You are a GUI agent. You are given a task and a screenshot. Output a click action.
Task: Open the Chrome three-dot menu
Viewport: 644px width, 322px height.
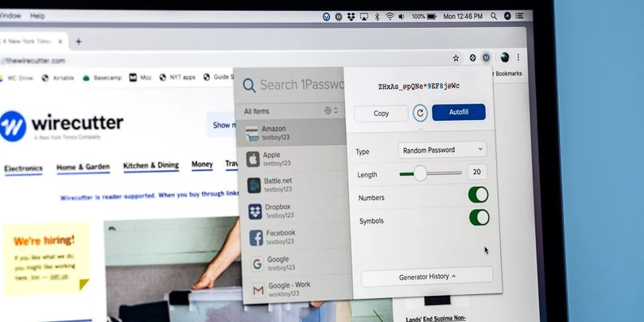tap(518, 57)
